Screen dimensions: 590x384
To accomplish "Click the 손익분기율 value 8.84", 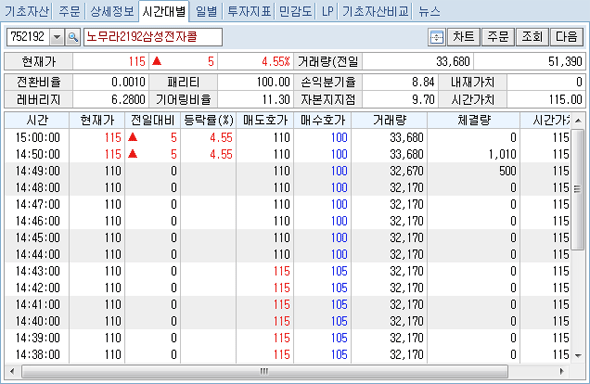I will pyautogui.click(x=423, y=82).
